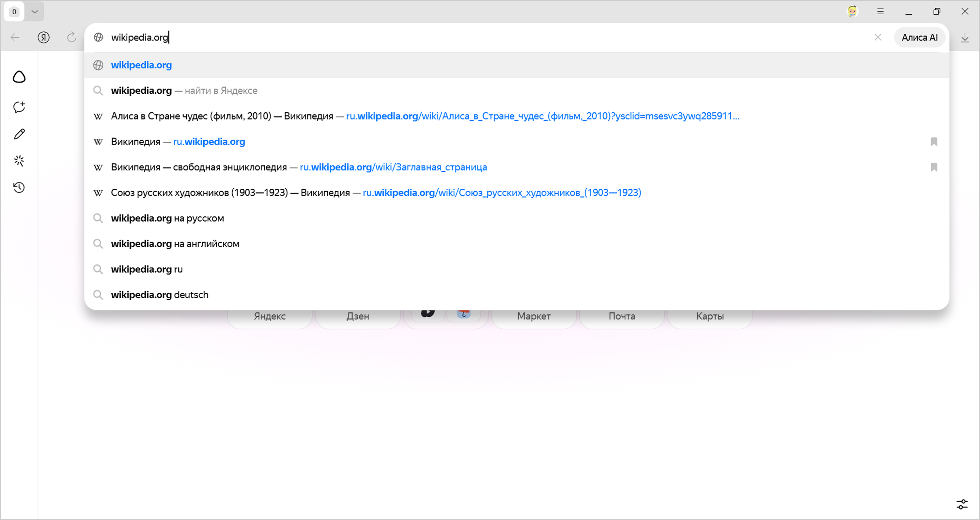Choose 'wikipedia.org — найти в Яндексе' suggestion
This screenshot has width=980, height=520.
517,91
